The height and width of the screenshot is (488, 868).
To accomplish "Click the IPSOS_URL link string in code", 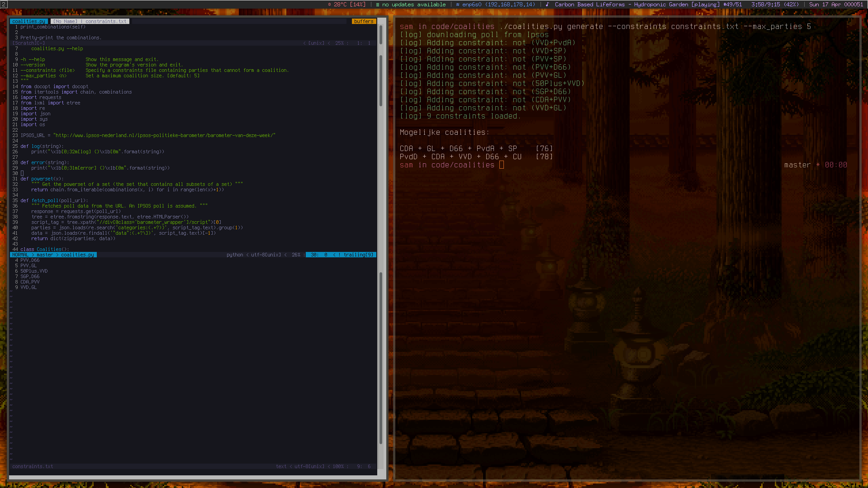I will [164, 136].
